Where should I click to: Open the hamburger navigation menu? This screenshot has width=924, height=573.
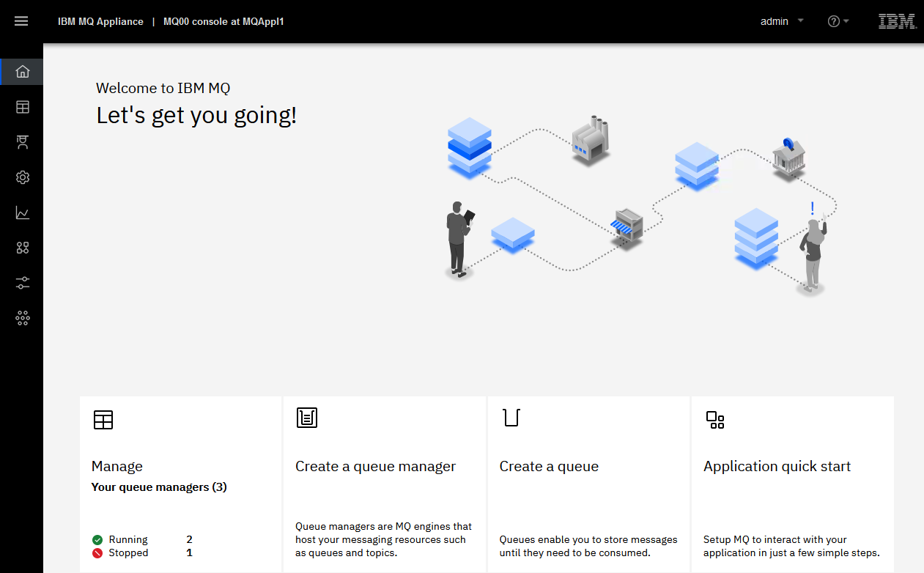click(x=21, y=21)
